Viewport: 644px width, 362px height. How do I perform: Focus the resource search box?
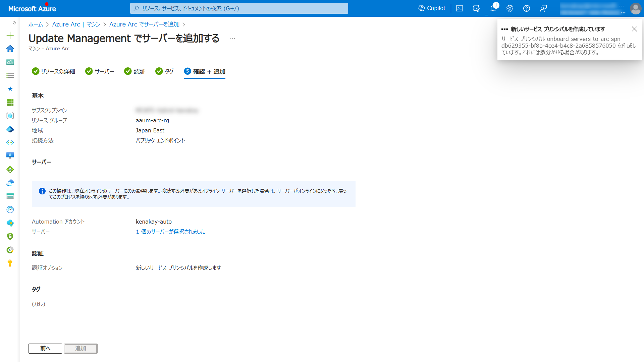pyautogui.click(x=239, y=8)
